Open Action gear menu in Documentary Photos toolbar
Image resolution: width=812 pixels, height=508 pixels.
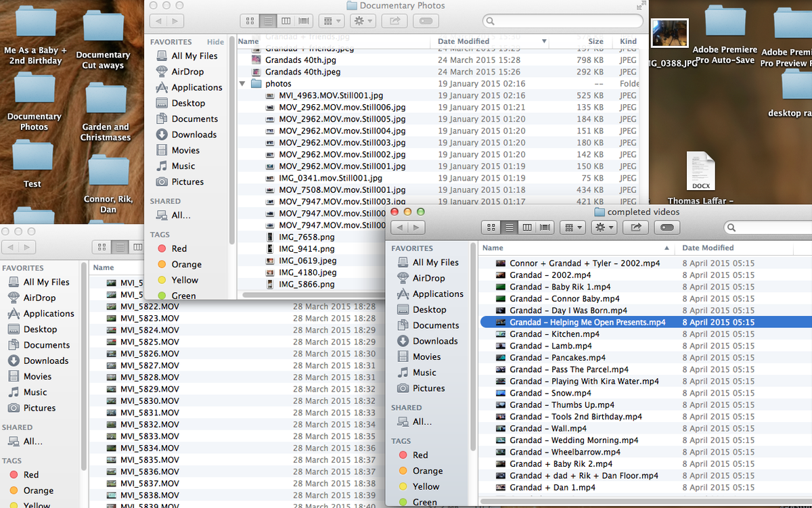click(x=361, y=21)
